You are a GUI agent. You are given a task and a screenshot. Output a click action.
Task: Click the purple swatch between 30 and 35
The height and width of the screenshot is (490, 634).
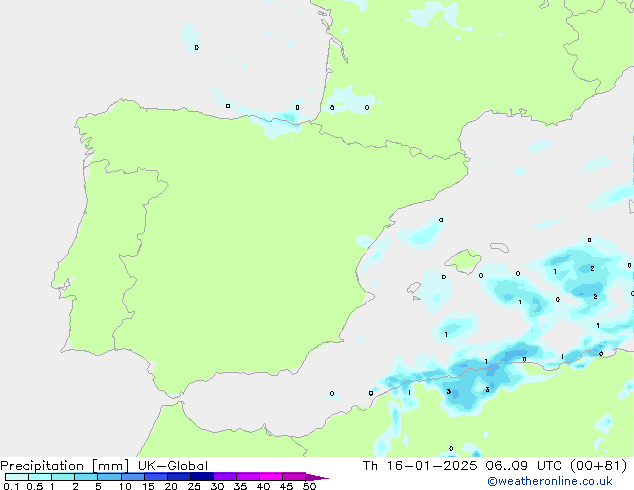[x=224, y=477]
